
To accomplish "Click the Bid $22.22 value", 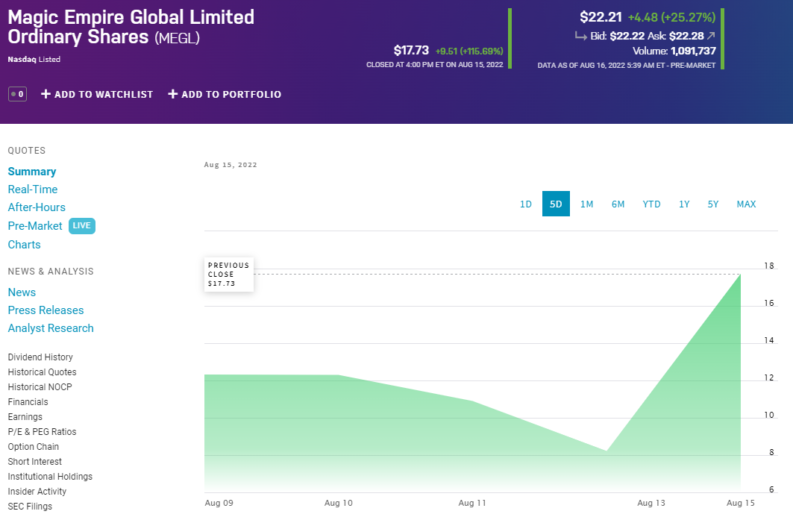I will pos(627,36).
